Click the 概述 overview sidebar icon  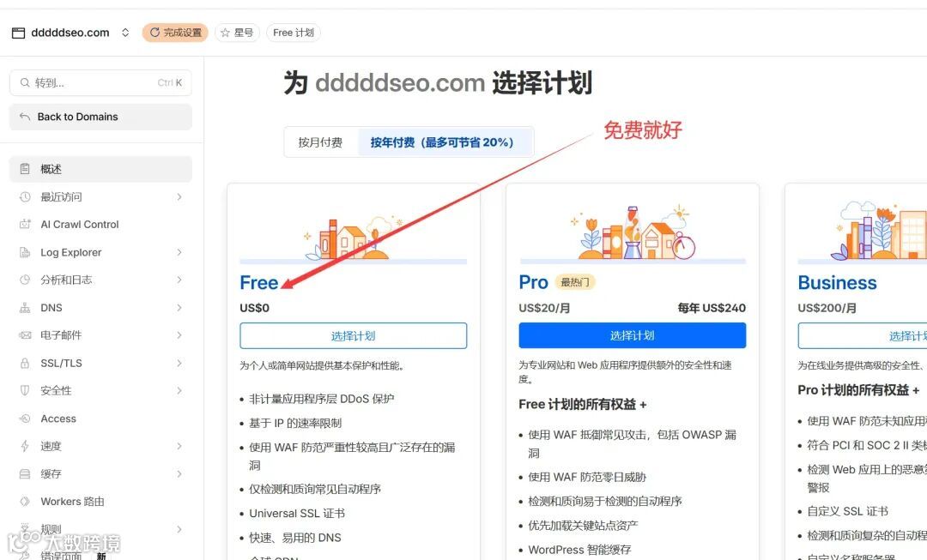click(25, 169)
